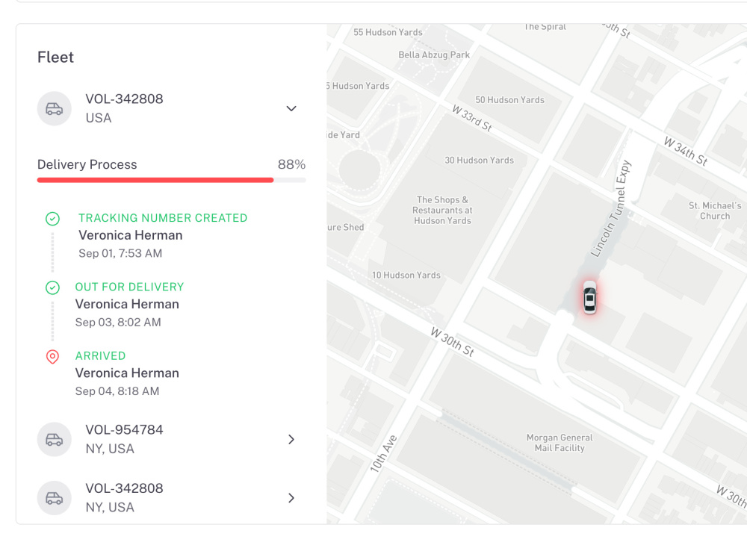Click the VOL-342808 ID above USA
The width and height of the screenshot is (747, 560).
(x=124, y=99)
